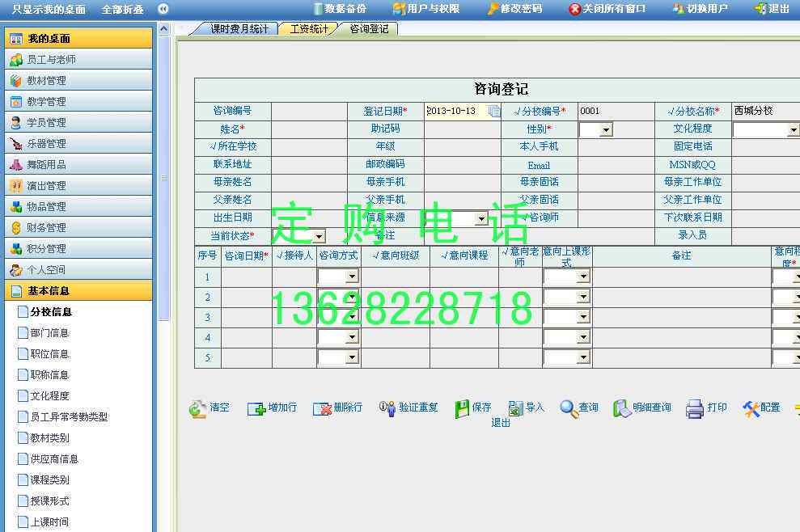The height and width of the screenshot is (532, 800).
Task: Switch to 咨询登记 tab
Action: point(368,29)
